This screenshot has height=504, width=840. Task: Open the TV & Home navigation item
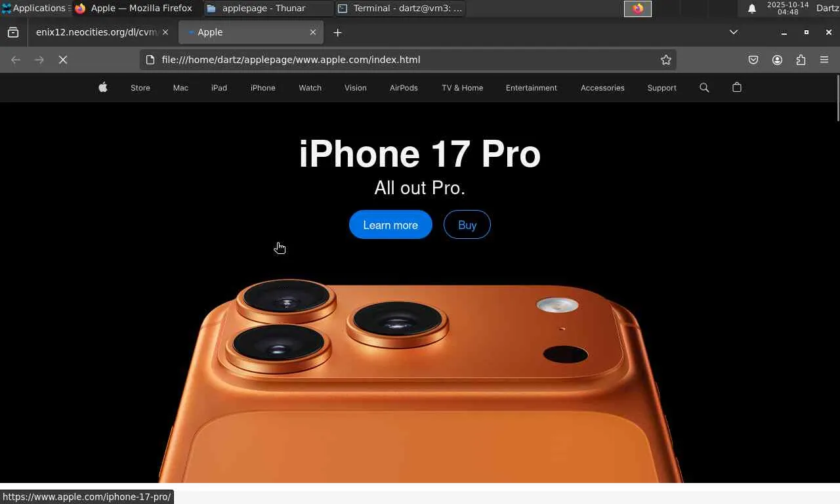tap(462, 88)
